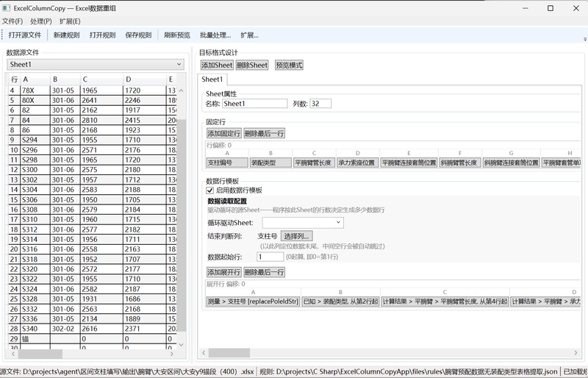Click column header C in source table
Image resolution: width=588 pixels, height=378 pixels.
(x=101, y=79)
